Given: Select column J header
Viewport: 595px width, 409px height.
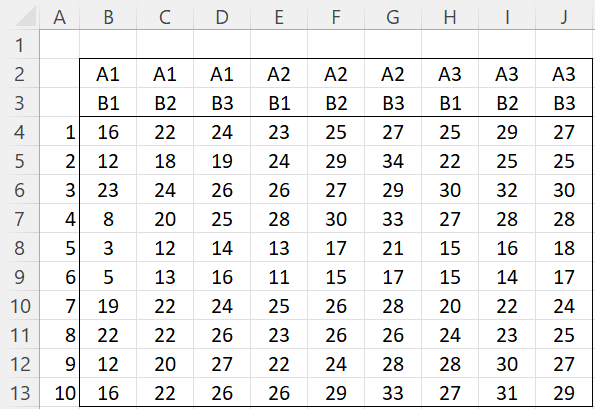Looking at the screenshot, I should click(564, 17).
